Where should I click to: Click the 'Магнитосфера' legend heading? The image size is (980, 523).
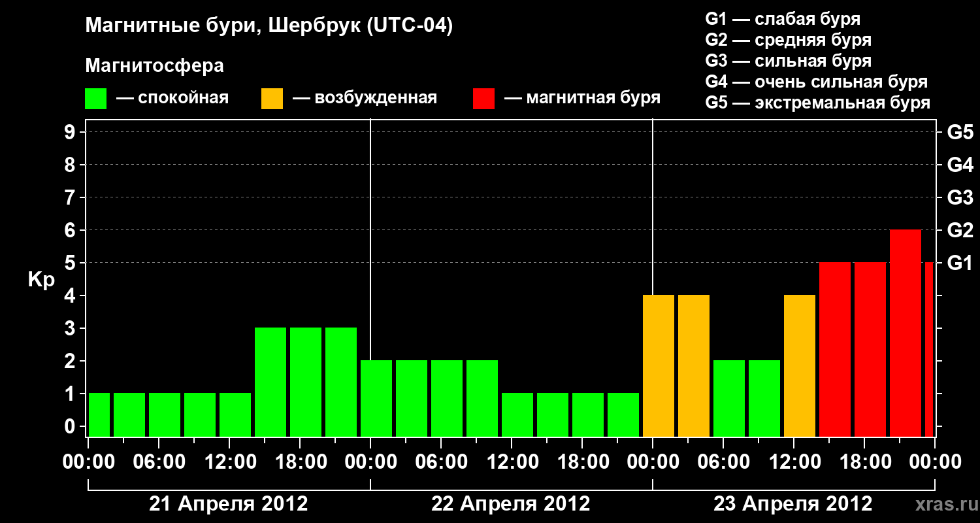pos(154,66)
